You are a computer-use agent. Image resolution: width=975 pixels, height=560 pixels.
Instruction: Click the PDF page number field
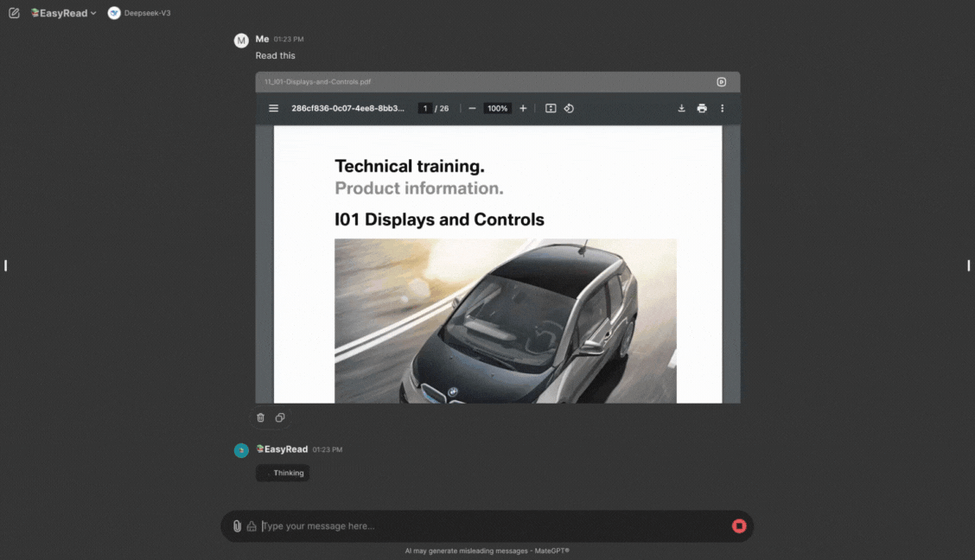(x=425, y=108)
